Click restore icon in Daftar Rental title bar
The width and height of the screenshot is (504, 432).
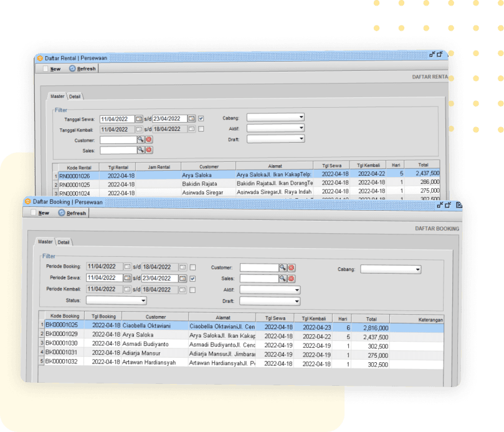[x=440, y=54]
